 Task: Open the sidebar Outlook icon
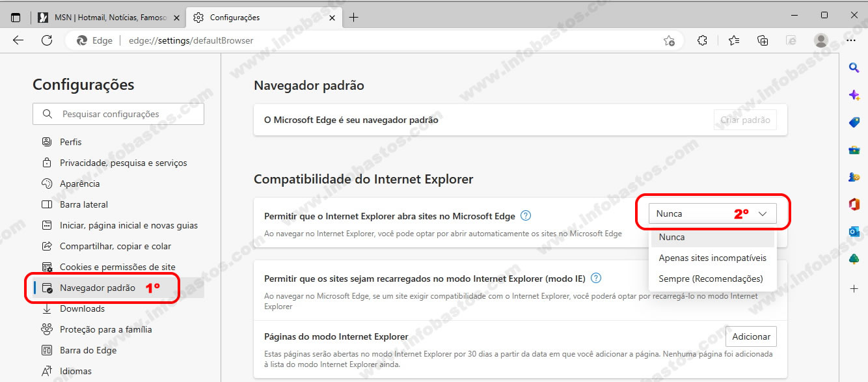(x=854, y=232)
